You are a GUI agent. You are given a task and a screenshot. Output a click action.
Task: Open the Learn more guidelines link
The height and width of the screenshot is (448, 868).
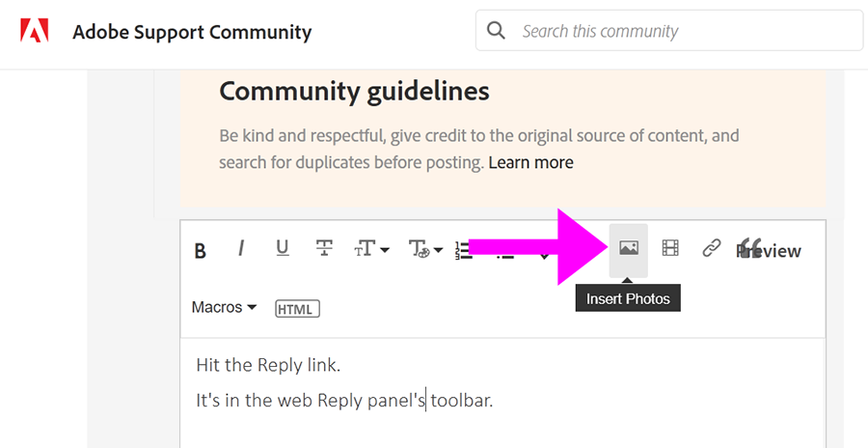(x=530, y=162)
